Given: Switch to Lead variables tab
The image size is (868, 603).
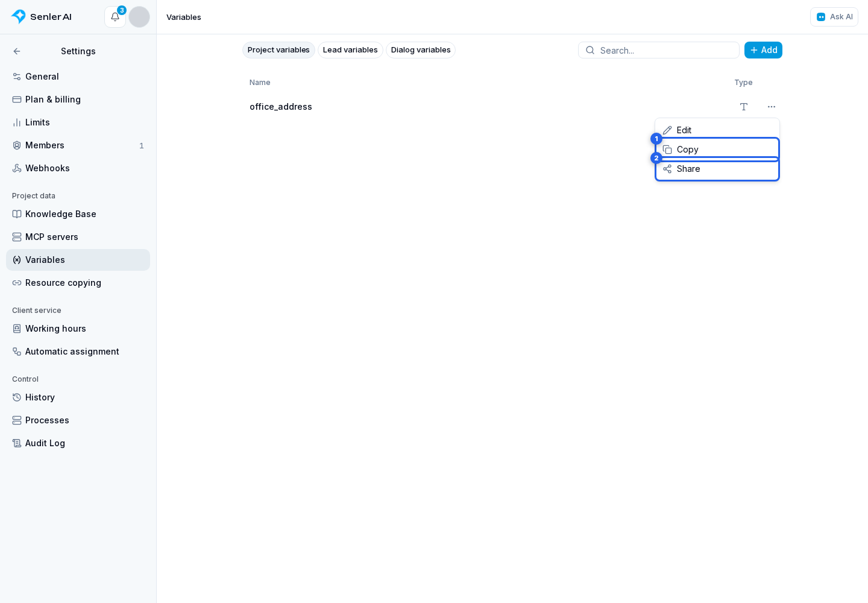Looking at the screenshot, I should click(x=350, y=50).
